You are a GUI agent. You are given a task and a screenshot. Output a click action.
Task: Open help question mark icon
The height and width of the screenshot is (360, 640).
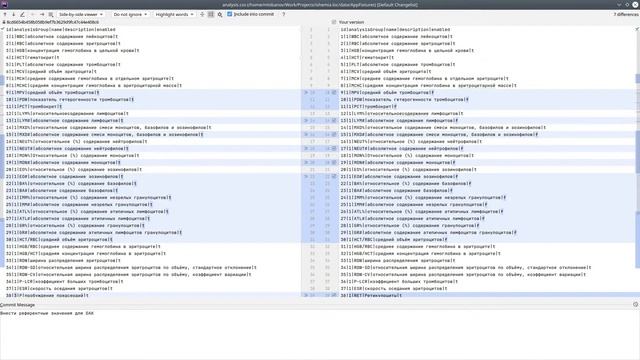[284, 14]
